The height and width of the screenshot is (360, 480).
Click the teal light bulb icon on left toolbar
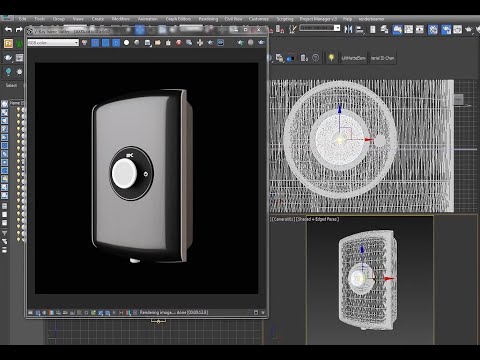click(8, 71)
